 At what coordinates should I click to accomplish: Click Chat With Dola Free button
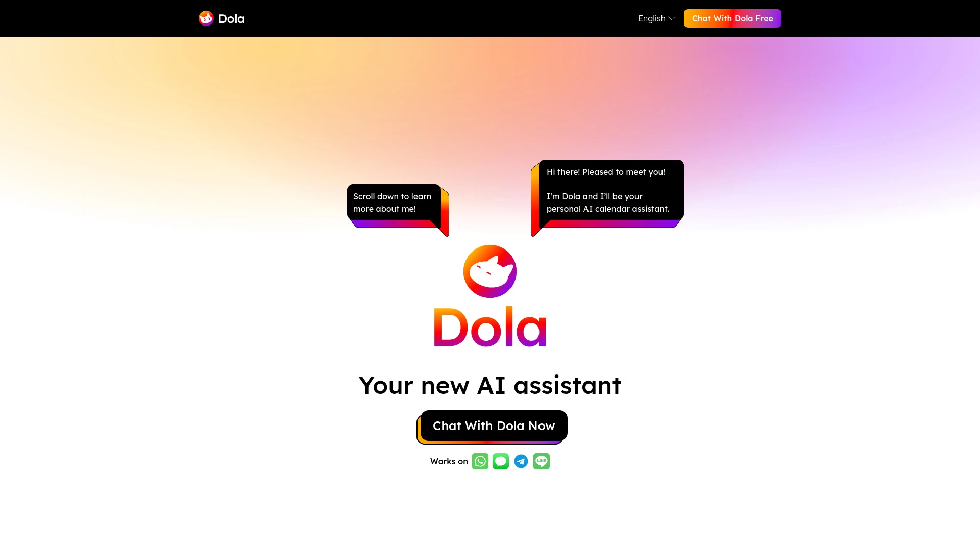pos(732,18)
